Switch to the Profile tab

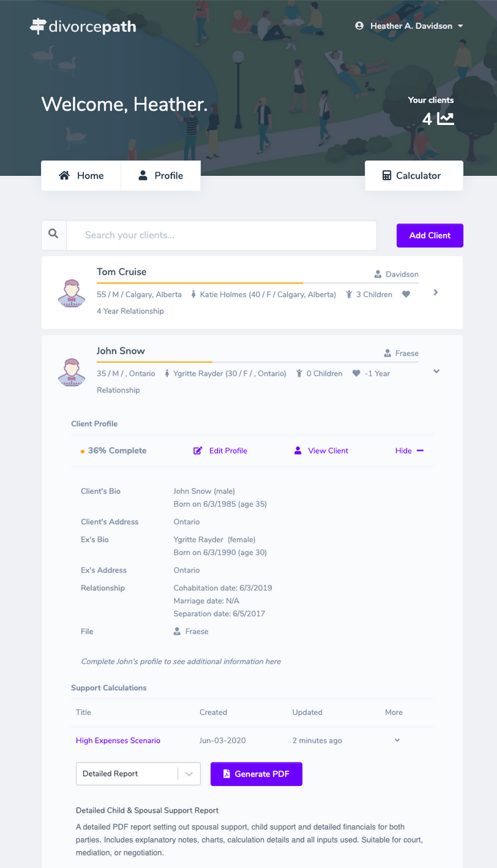(x=160, y=175)
